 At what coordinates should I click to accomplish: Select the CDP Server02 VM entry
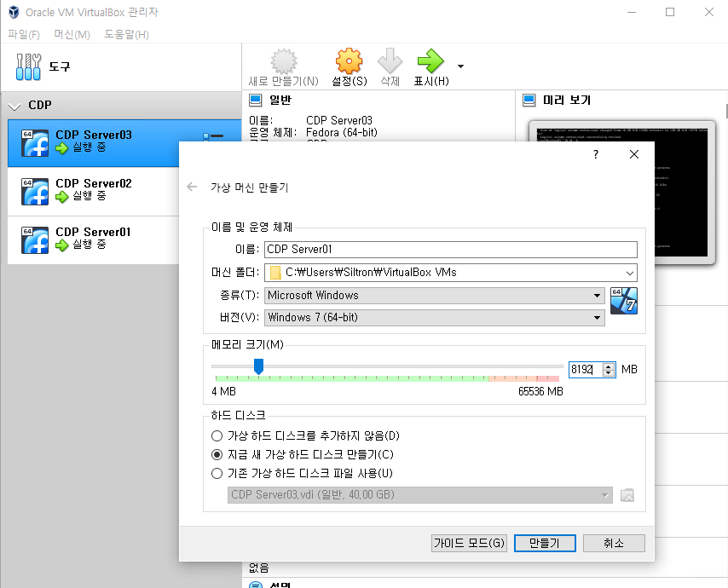pyautogui.click(x=93, y=191)
